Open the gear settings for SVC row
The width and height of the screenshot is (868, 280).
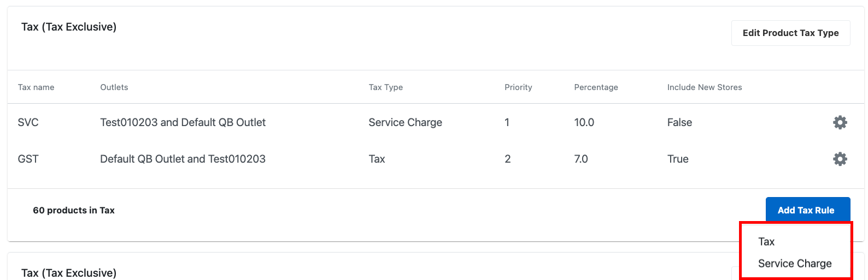(840, 122)
